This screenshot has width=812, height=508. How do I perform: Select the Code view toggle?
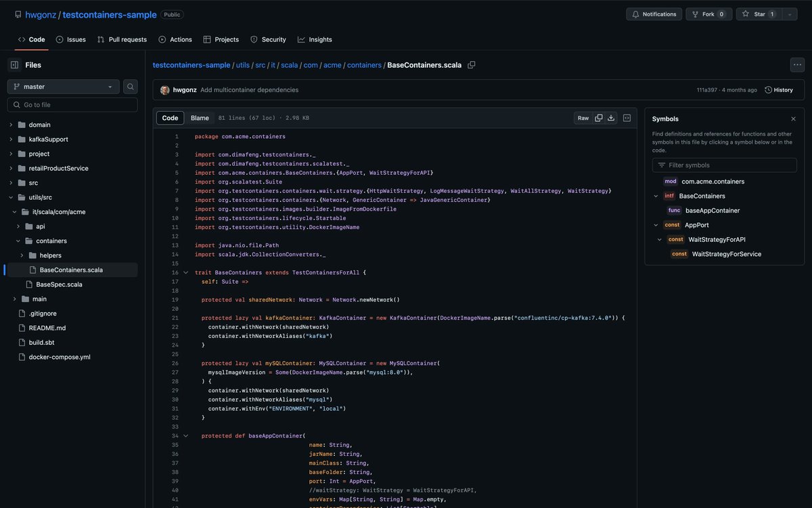coord(171,118)
